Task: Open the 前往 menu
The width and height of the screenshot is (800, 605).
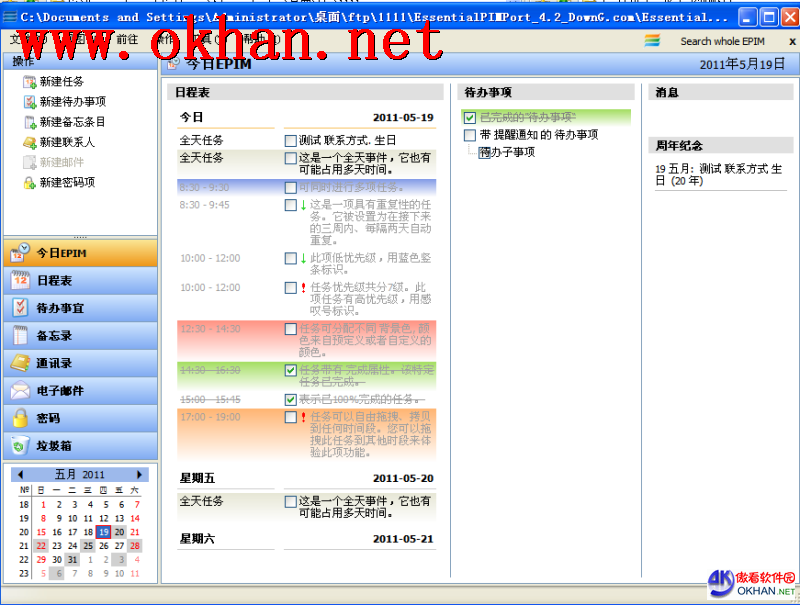Action: tap(127, 40)
